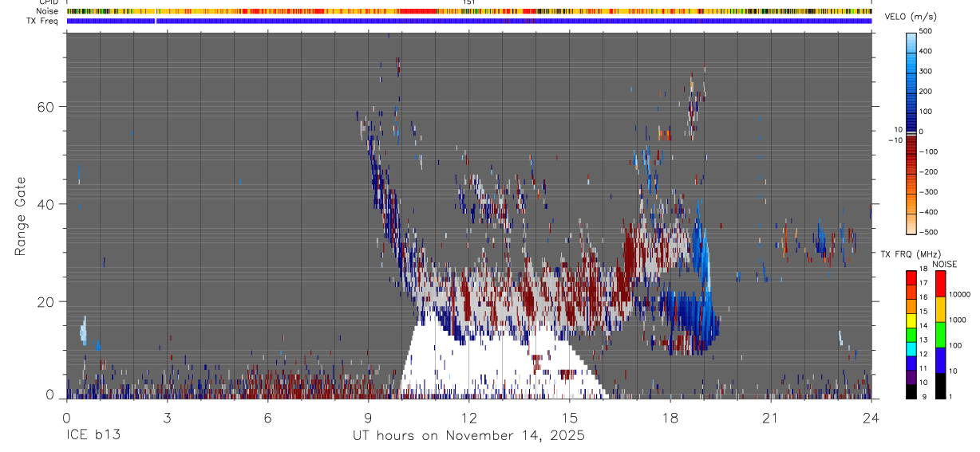Click the Noise strip label at top left
980x452 pixels.
click(47, 11)
